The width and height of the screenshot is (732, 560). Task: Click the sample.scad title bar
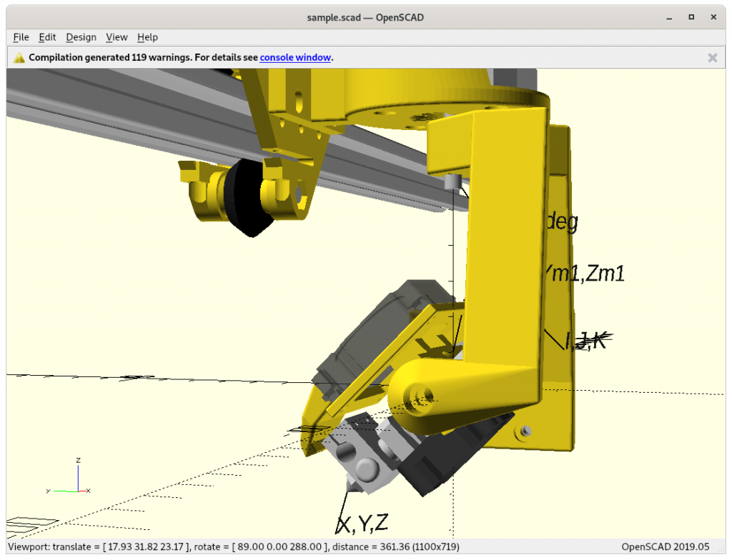[365, 18]
